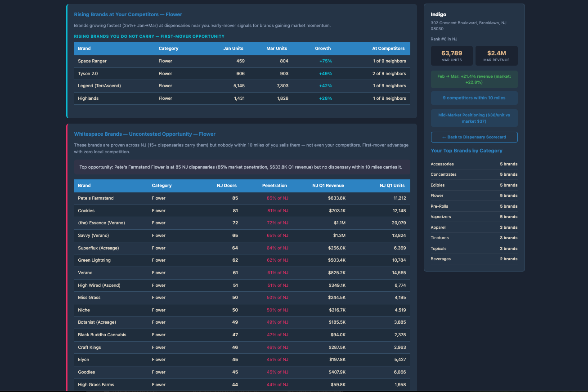Click the $1.3M revenue value
588x392 pixels.
pyautogui.click(x=340, y=236)
